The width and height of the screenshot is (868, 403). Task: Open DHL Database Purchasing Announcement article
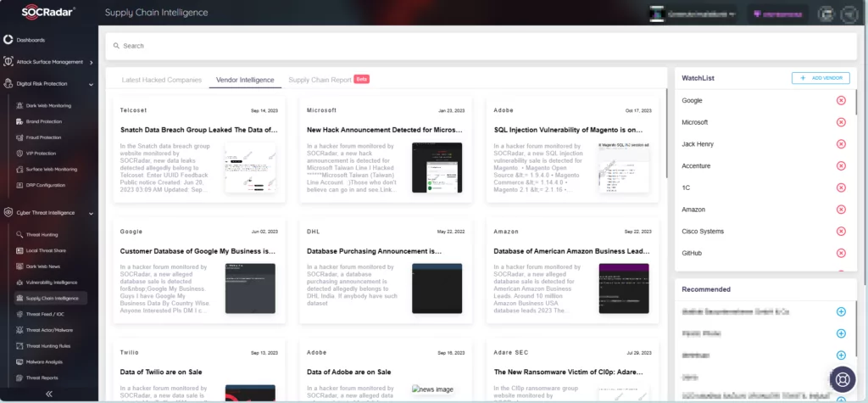pos(374,251)
